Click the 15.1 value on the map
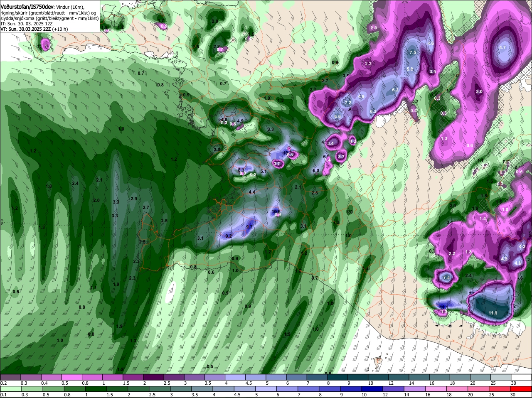The width and height of the screenshot is (532, 398). pyautogui.click(x=443, y=307)
